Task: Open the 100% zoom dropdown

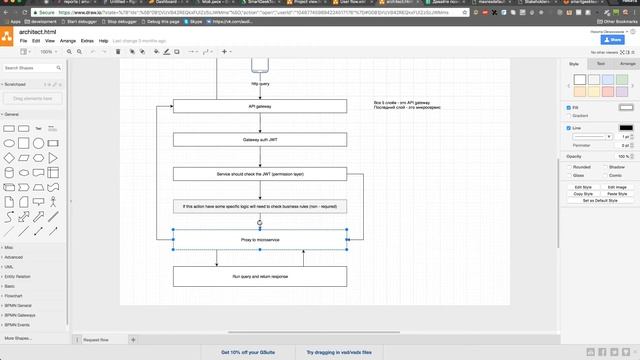Action: [49, 52]
